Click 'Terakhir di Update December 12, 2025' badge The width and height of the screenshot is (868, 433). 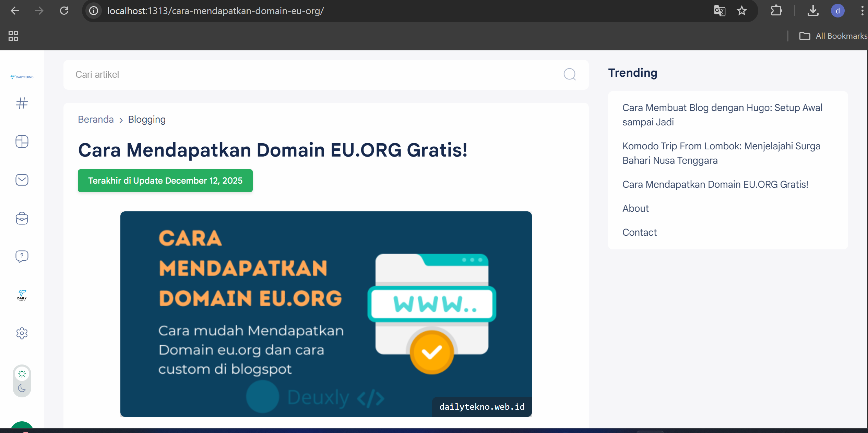pyautogui.click(x=165, y=181)
